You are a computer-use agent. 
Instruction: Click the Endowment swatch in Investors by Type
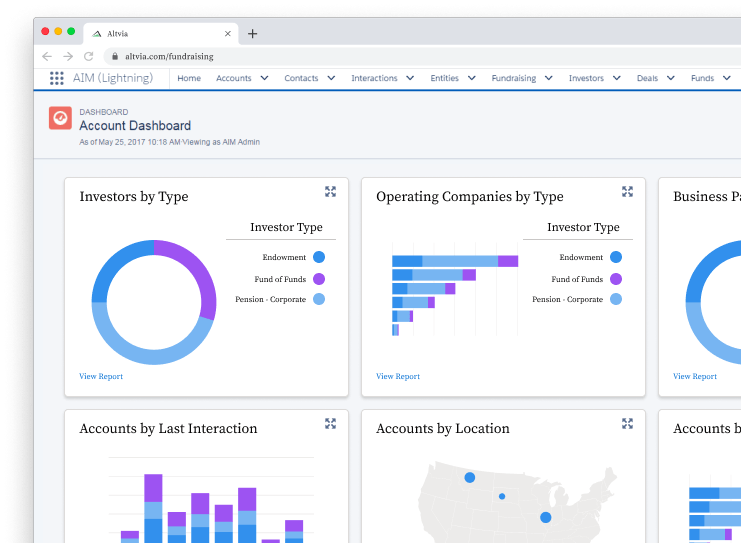[x=319, y=257]
